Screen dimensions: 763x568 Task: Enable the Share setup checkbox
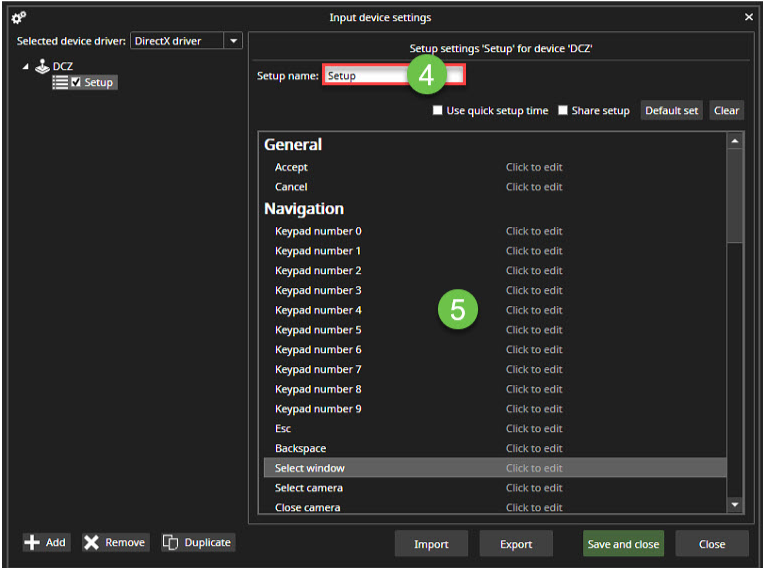pos(563,110)
